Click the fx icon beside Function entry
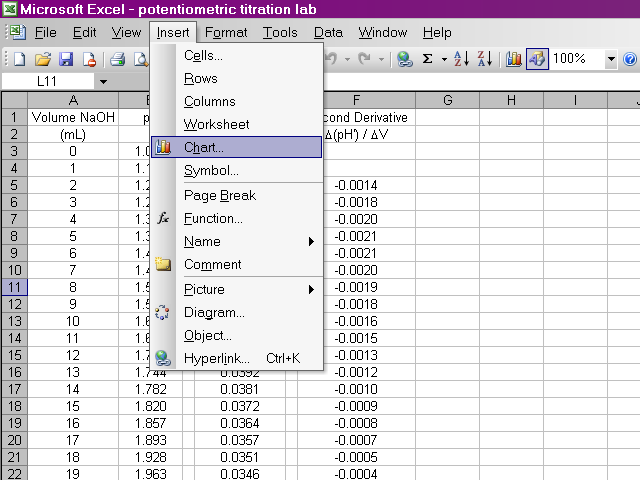The height and width of the screenshot is (480, 640). tap(163, 218)
